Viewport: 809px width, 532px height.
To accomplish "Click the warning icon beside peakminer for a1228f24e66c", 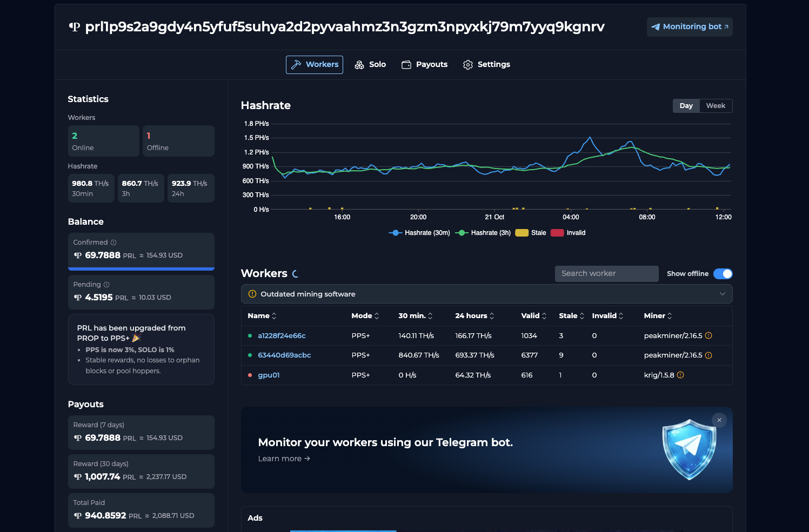I will pyautogui.click(x=708, y=335).
